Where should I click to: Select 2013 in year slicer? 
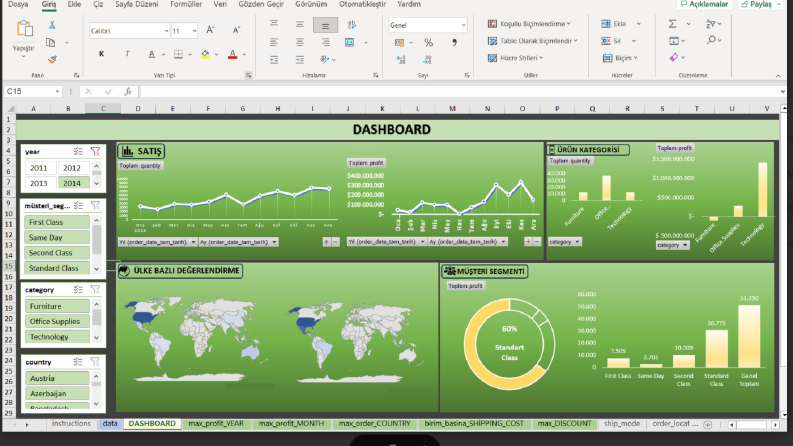tap(38, 183)
